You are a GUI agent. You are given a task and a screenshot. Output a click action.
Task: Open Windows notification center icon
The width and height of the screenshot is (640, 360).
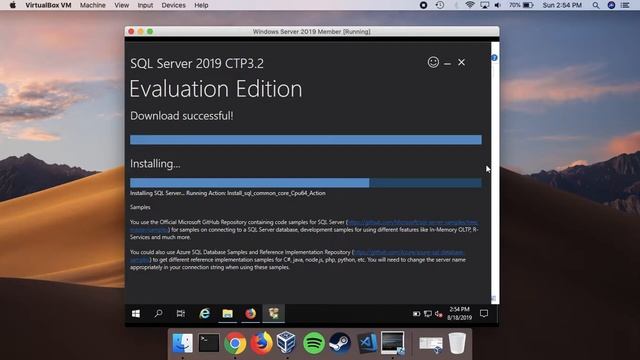pos(484,313)
